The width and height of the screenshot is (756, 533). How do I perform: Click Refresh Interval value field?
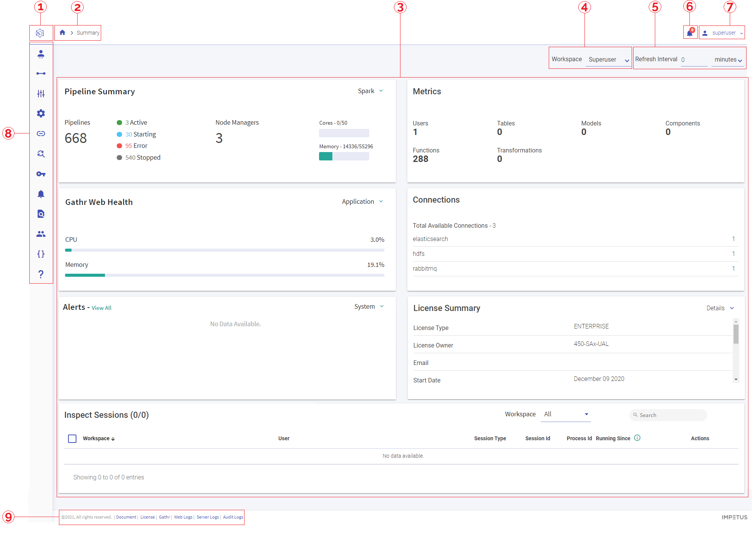click(694, 60)
